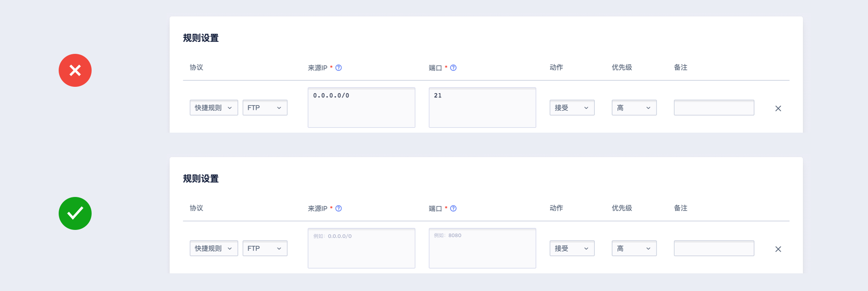The height and width of the screenshot is (291, 868).
Task: Click the 来源IP help icon in bottom panel
Action: tap(339, 208)
